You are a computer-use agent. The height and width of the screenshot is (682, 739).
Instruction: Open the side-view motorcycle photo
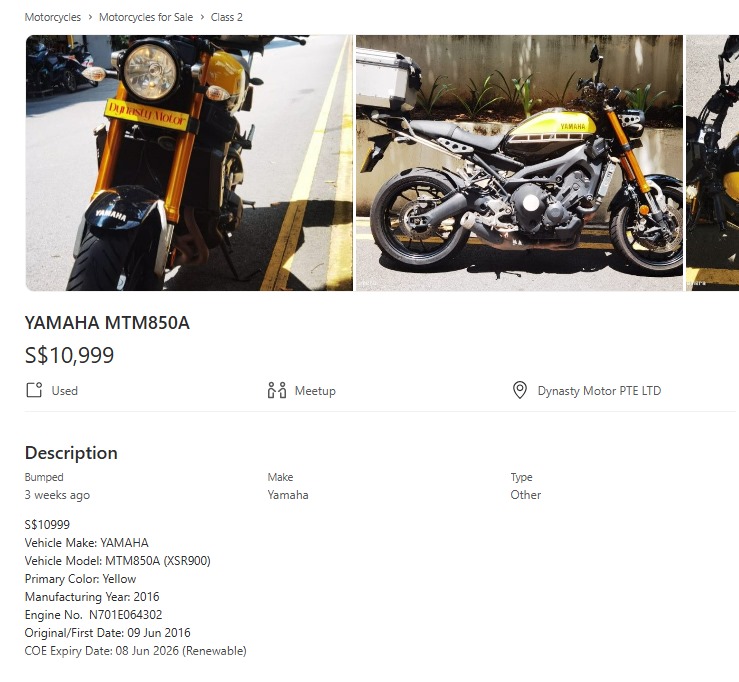click(519, 163)
